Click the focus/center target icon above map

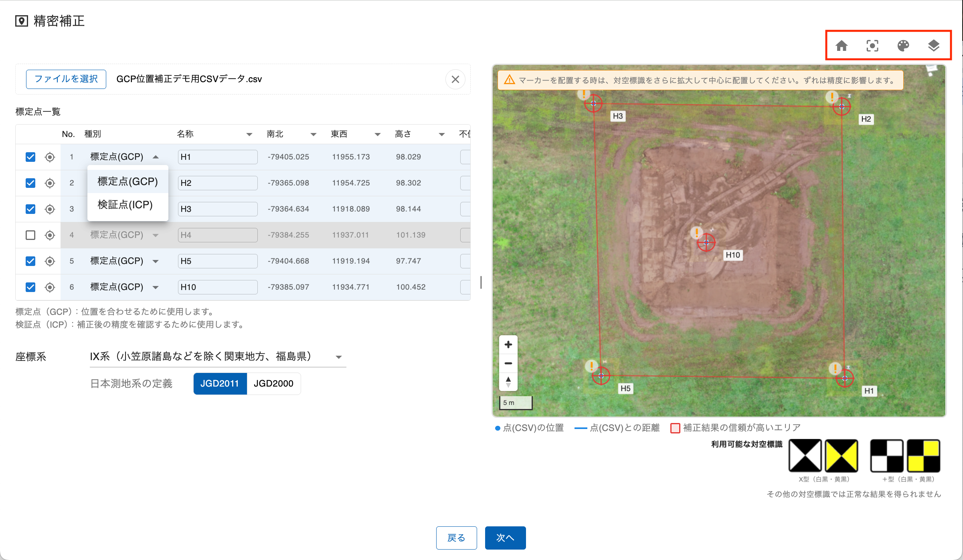(872, 46)
